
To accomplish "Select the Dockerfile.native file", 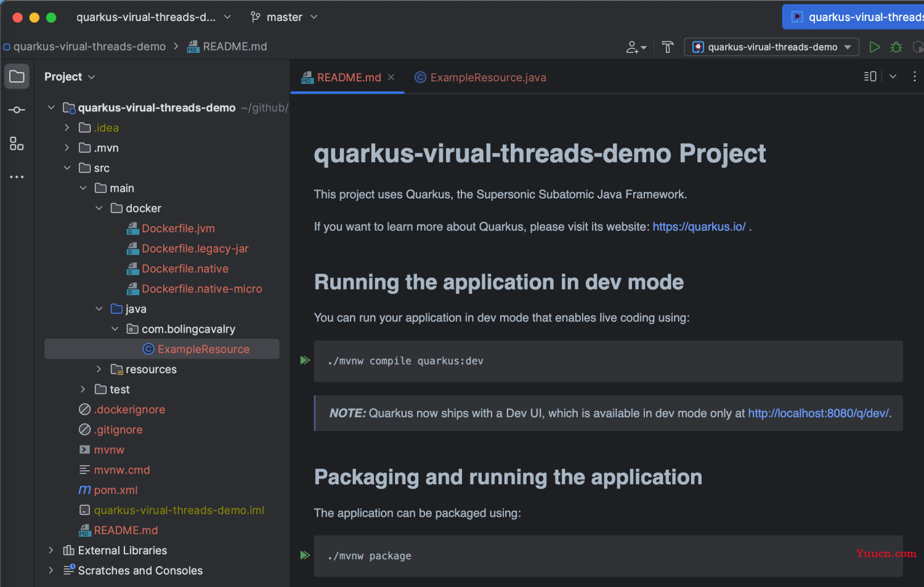I will [178, 269].
